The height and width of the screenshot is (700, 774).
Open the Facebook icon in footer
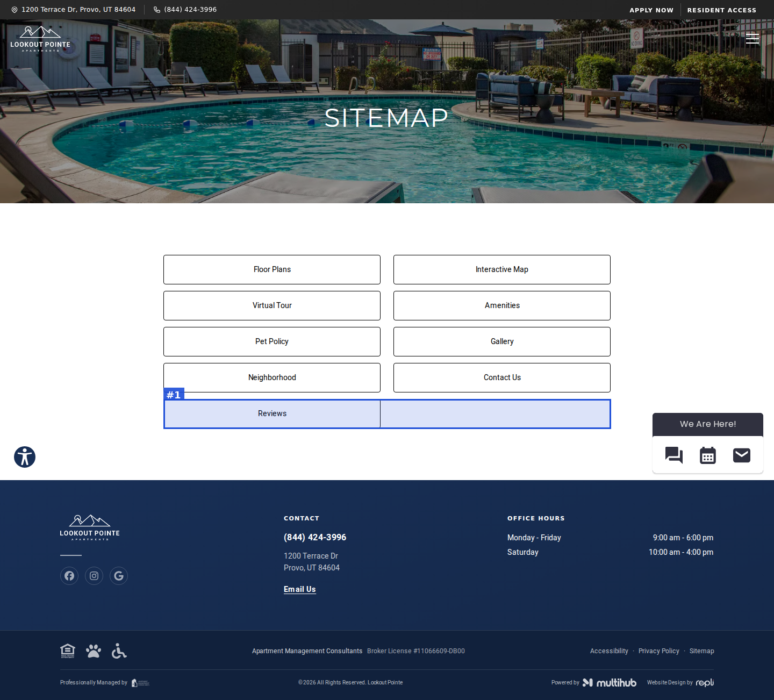click(x=69, y=576)
